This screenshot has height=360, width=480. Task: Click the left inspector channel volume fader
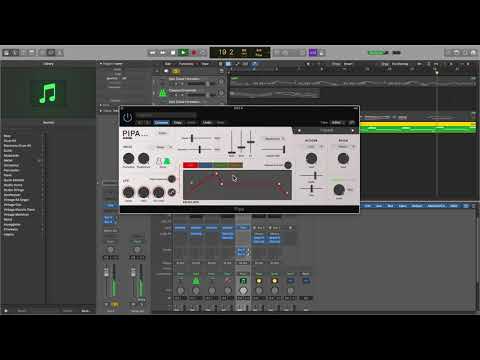coord(106,273)
